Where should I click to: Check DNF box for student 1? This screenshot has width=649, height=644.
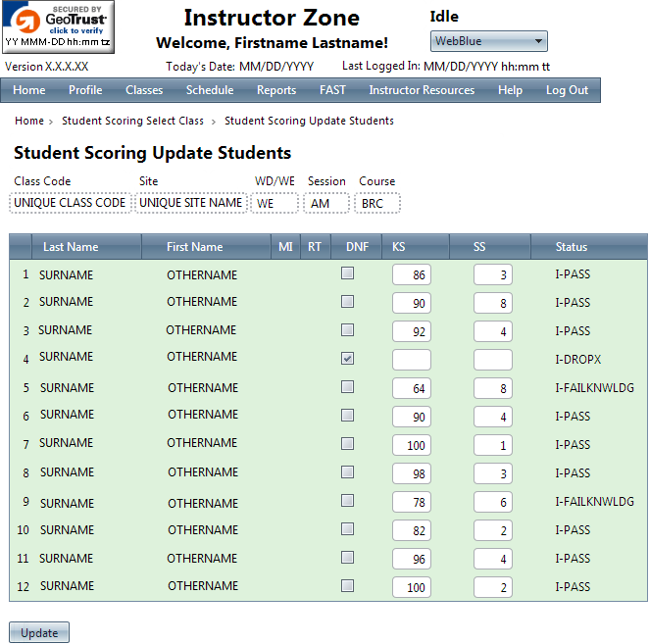coord(347,273)
